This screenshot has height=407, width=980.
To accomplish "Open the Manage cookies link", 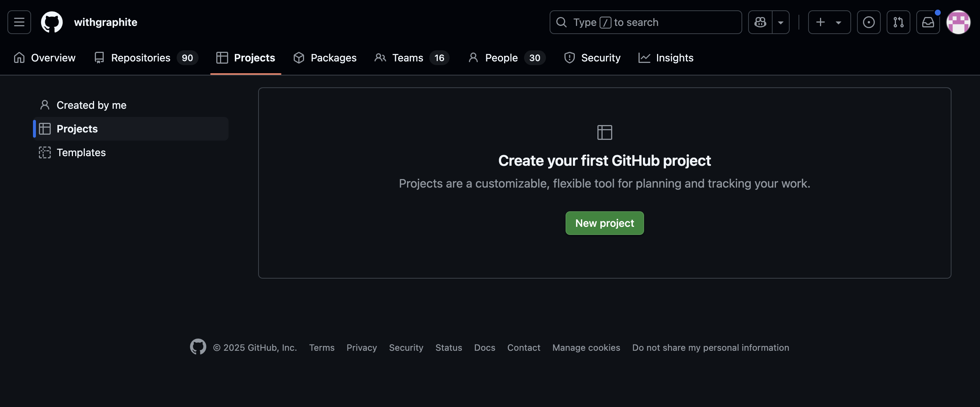I will (586, 347).
